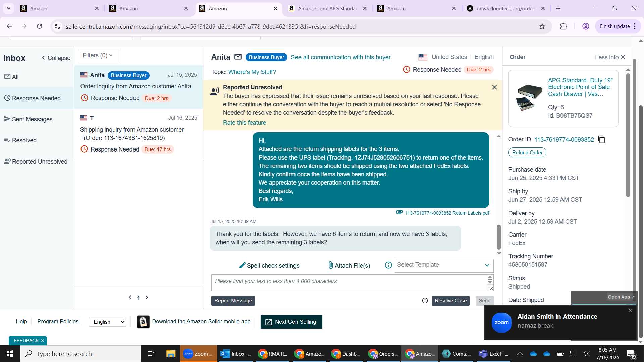The height and width of the screenshot is (362, 644).
Task: Bookmark this page with the star
Action: (542, 26)
